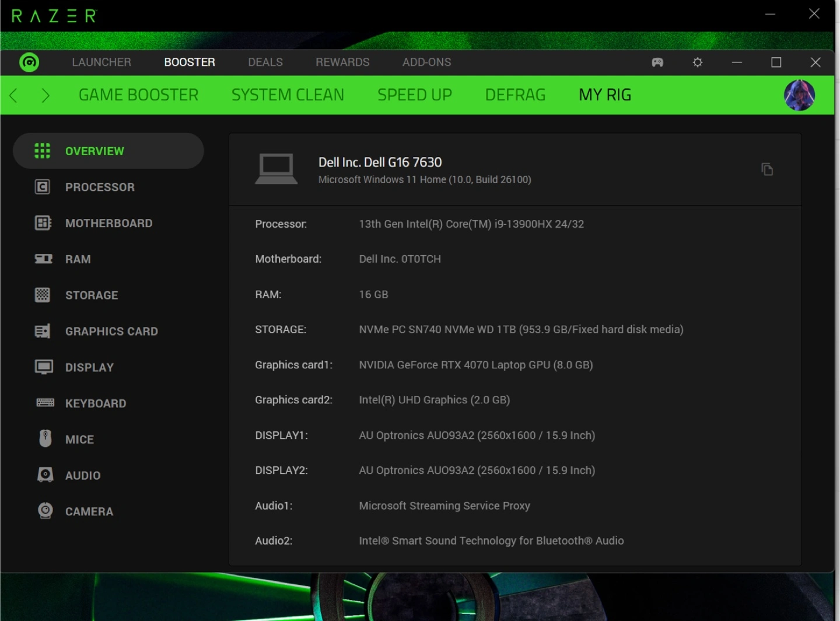The height and width of the screenshot is (621, 840).
Task: Click the laptop icon beside Dell G16
Action: coord(276,169)
